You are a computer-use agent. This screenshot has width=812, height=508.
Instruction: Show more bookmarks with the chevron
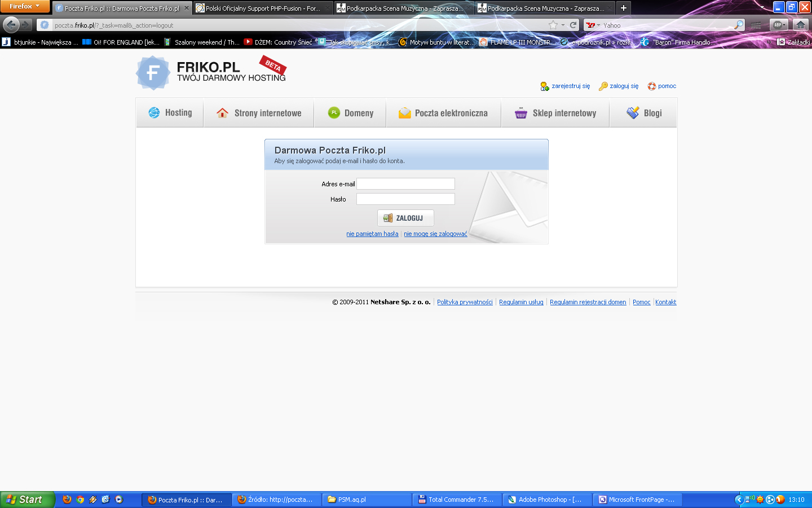[x=768, y=42]
